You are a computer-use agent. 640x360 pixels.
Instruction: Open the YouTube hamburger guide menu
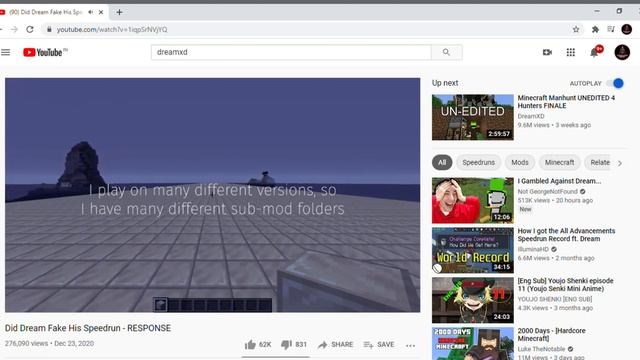coord(6,52)
